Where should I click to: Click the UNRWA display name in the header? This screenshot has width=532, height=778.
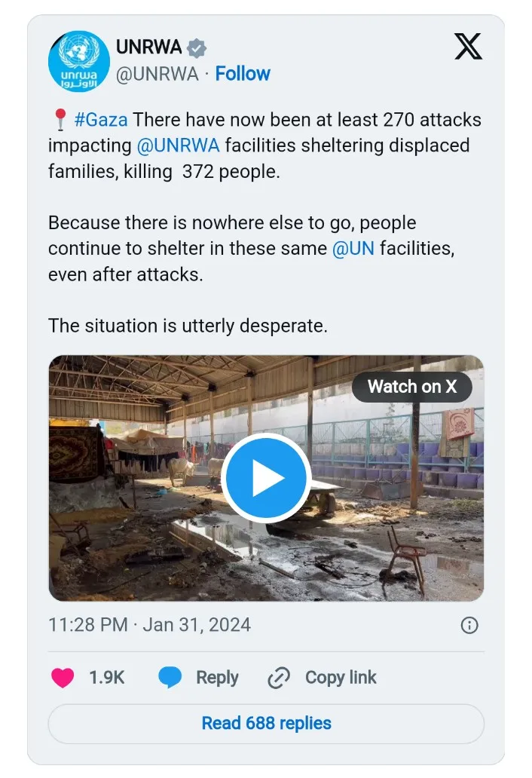tap(148, 47)
